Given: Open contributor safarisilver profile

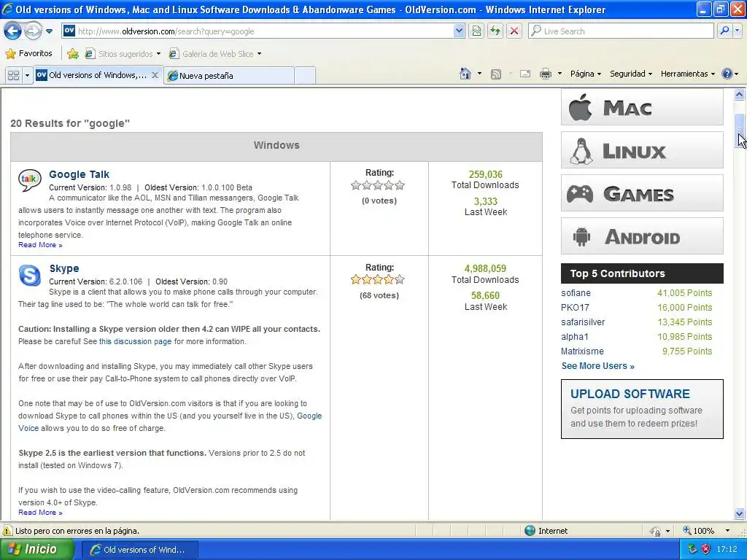Looking at the screenshot, I should tap(583, 322).
